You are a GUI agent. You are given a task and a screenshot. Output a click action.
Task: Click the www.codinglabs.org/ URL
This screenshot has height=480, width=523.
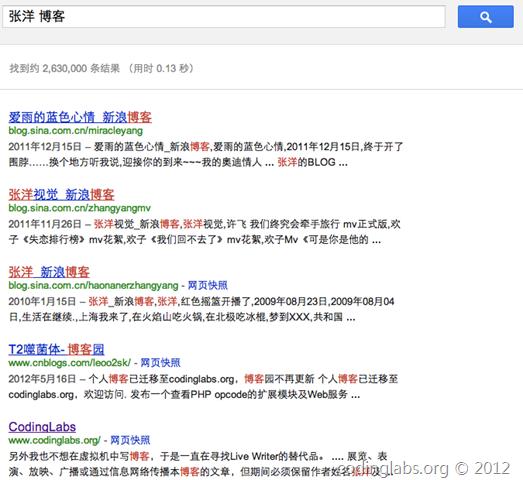(x=54, y=440)
